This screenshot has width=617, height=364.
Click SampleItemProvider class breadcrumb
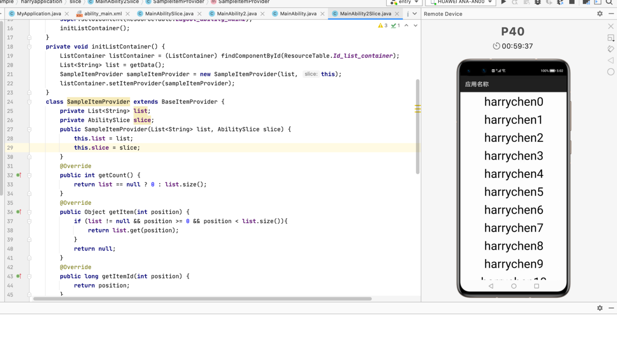[178, 2]
